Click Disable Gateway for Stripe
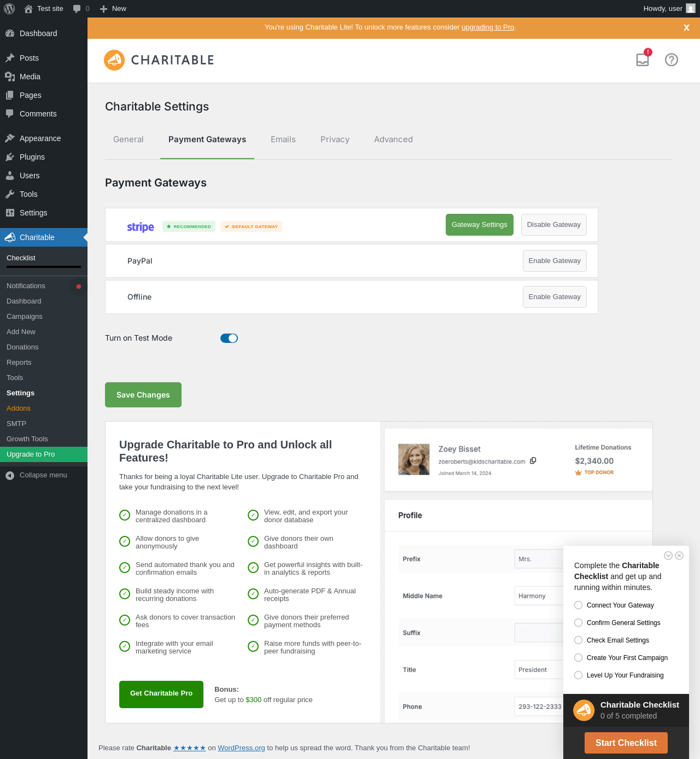 click(554, 225)
